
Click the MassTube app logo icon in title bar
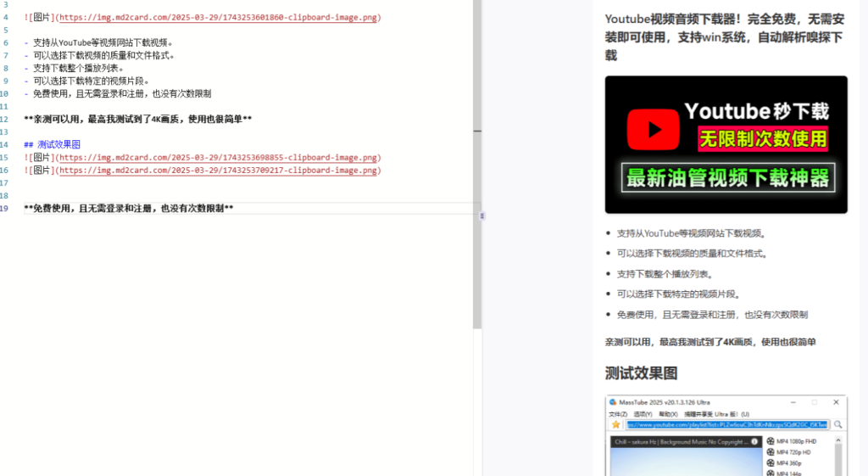(x=613, y=402)
